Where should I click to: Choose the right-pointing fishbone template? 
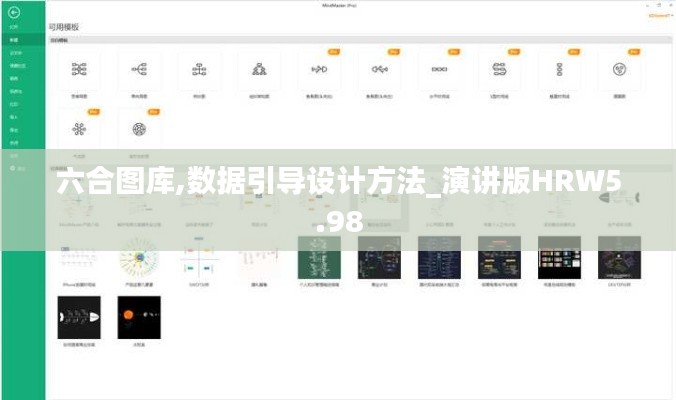pyautogui.click(x=319, y=69)
